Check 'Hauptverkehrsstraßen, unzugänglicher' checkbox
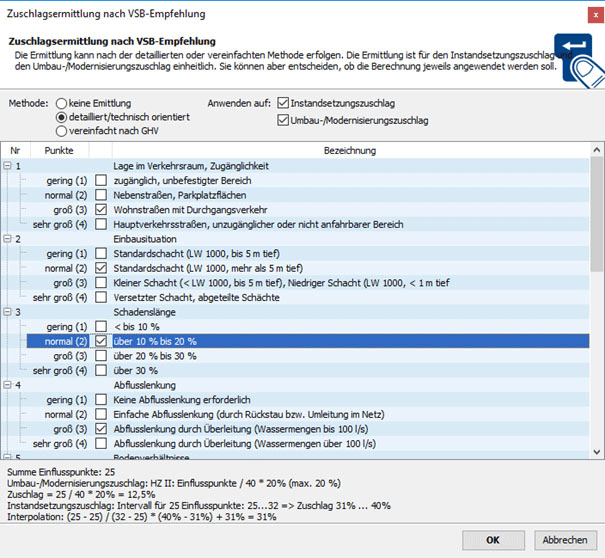The image size is (605, 558). (x=101, y=224)
